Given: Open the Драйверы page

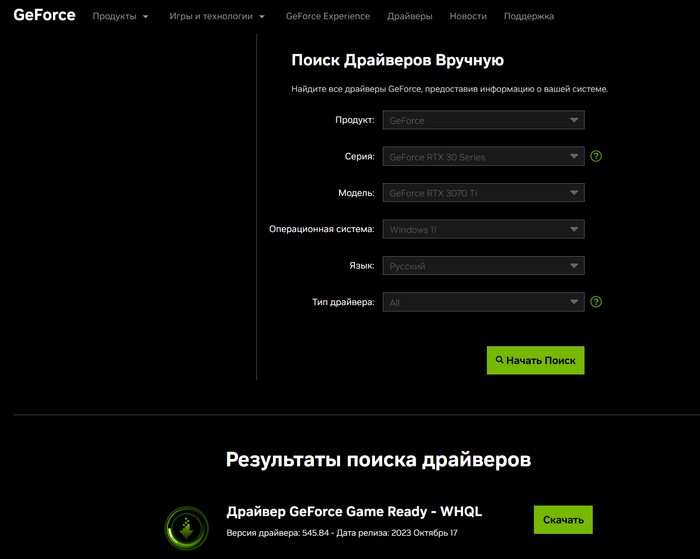Looking at the screenshot, I should (x=409, y=16).
